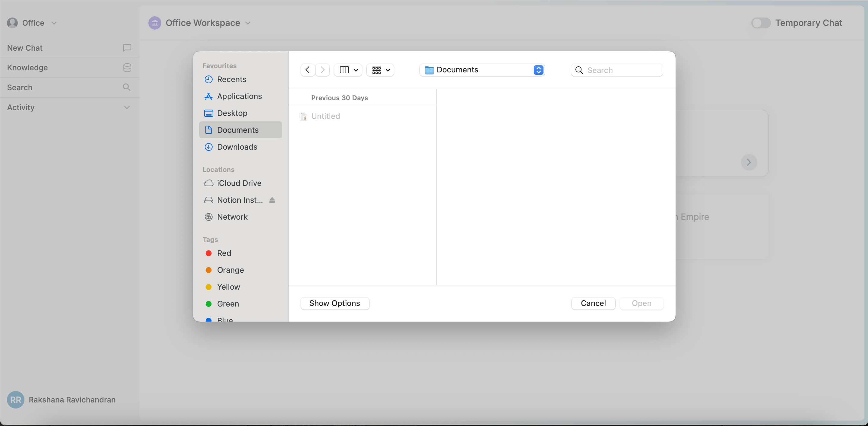The width and height of the screenshot is (868, 426).
Task: Open the grouping options dropdown
Action: 380,70
